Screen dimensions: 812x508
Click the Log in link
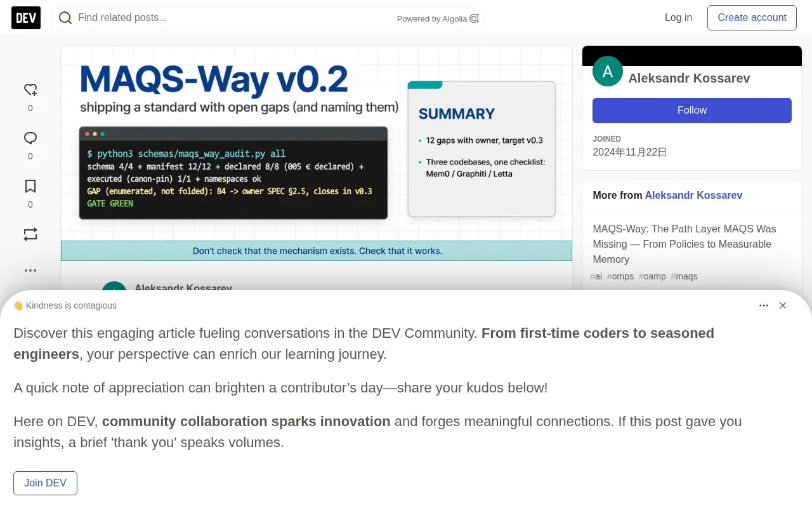point(678,18)
